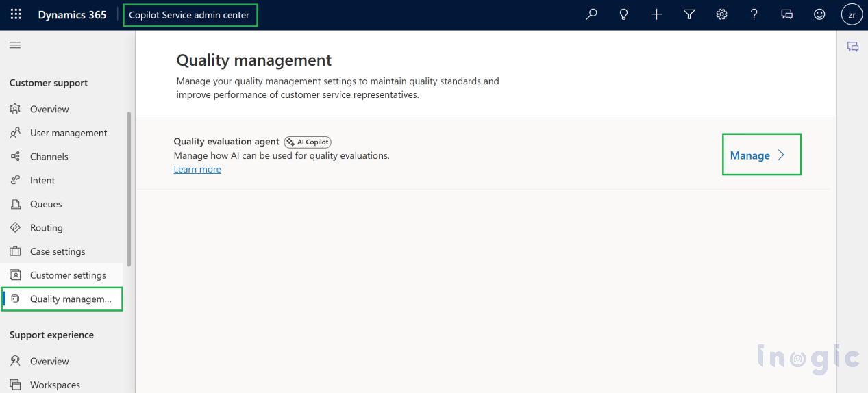Viewport: 868px width, 393px height.
Task: Click the Help question mark icon
Action: 754,14
